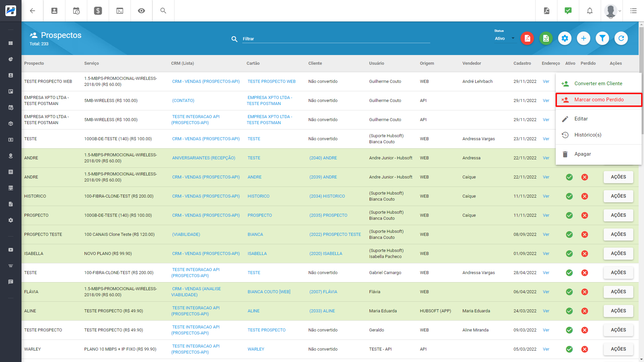644x362 pixels.
Task: Open the package box icon in sidebar
Action: point(11,124)
